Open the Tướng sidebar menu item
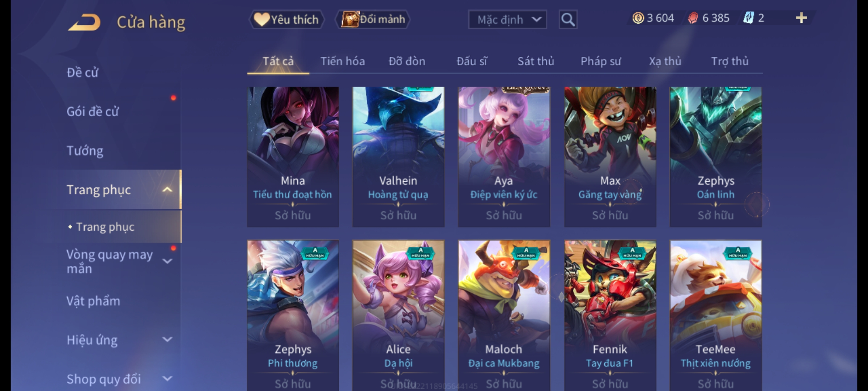 pos(85,151)
